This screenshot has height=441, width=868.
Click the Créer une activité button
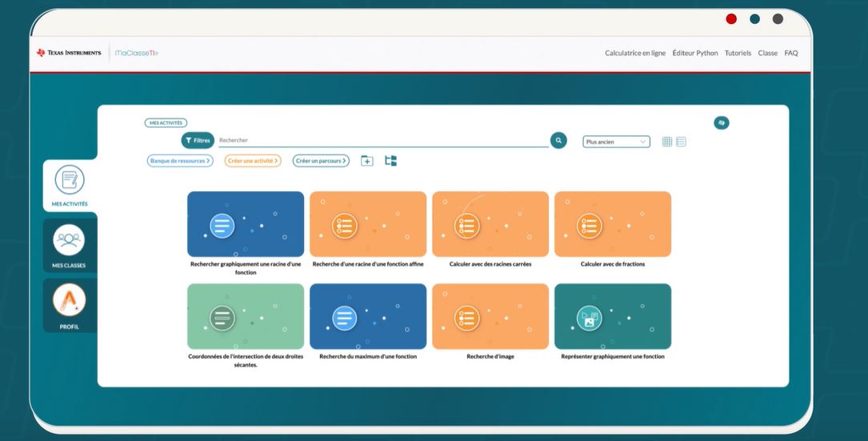[253, 161]
